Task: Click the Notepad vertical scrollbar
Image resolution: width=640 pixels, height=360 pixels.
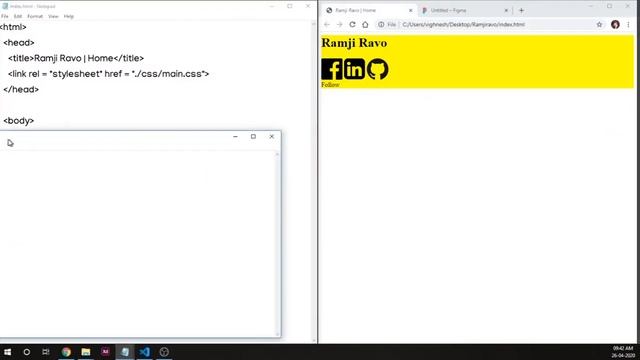Action: click(314, 182)
